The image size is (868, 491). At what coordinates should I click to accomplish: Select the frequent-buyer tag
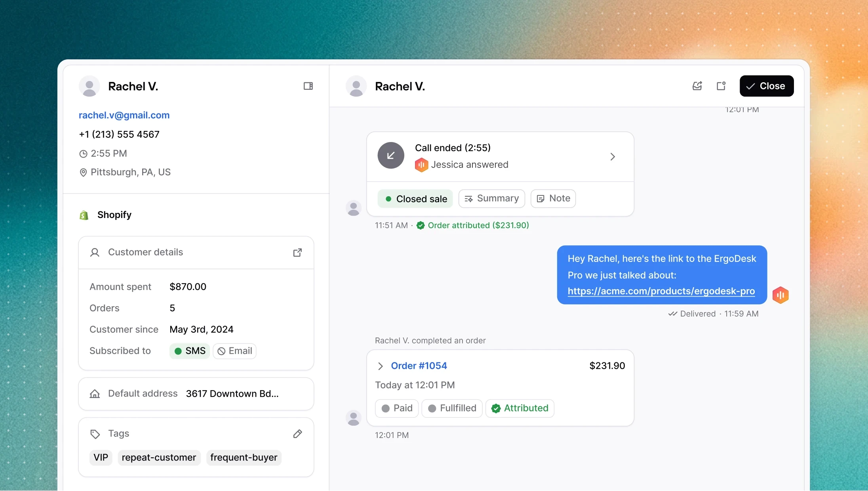[244, 457]
